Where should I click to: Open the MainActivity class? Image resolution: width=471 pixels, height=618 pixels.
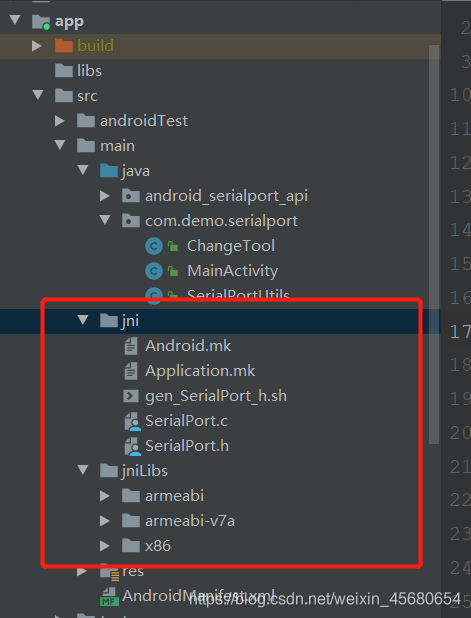point(232,271)
